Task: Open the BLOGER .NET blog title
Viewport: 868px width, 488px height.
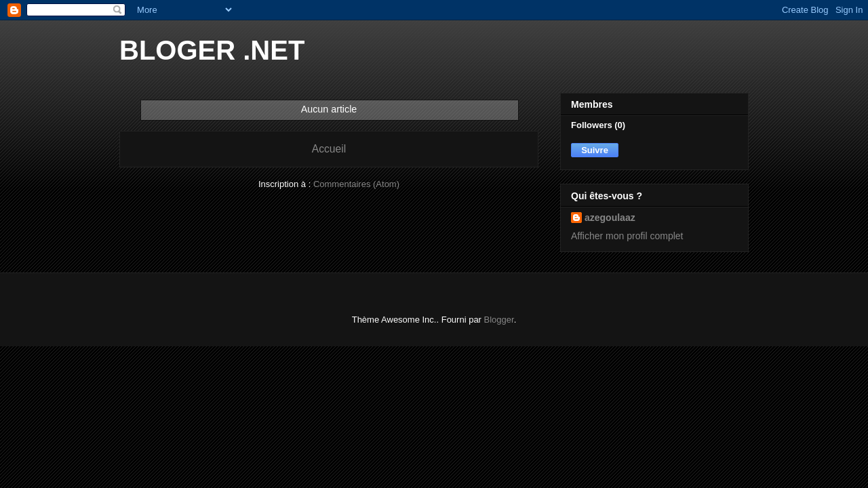Action: [212, 50]
